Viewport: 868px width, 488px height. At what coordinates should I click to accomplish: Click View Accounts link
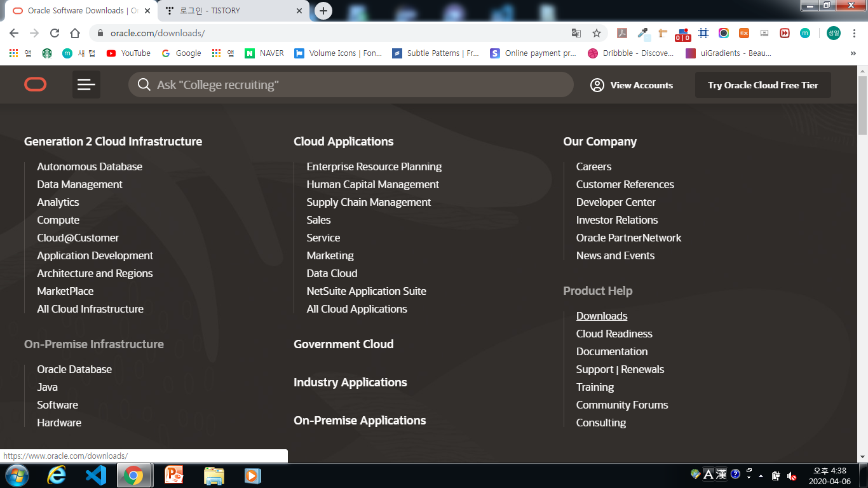click(x=642, y=85)
